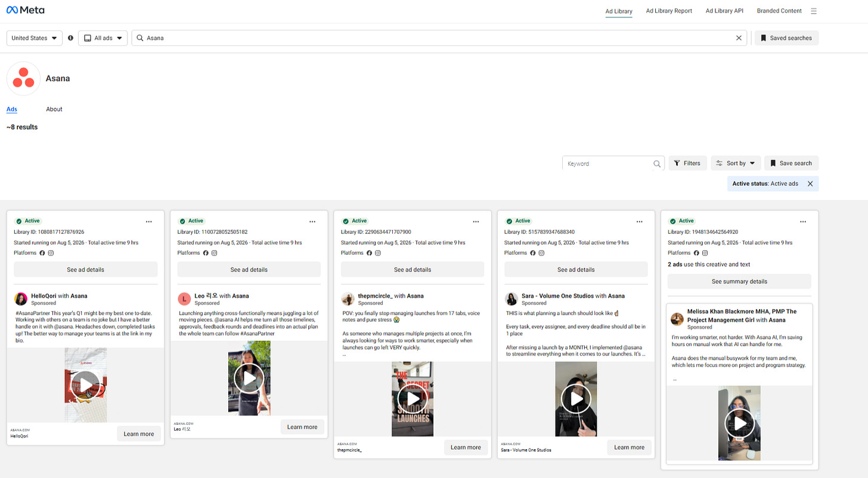Image resolution: width=868 pixels, height=478 pixels.
Task: Click See summary details on Melissa's ad
Action: pos(739,281)
